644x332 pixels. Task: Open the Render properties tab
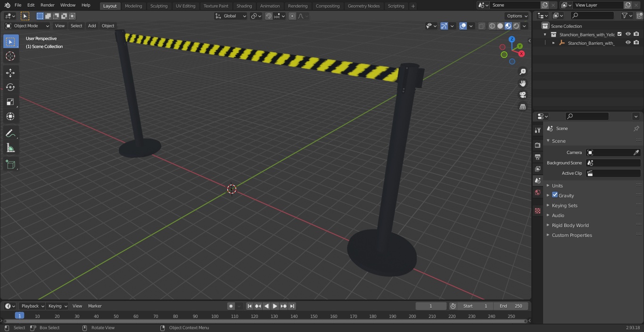point(537,145)
